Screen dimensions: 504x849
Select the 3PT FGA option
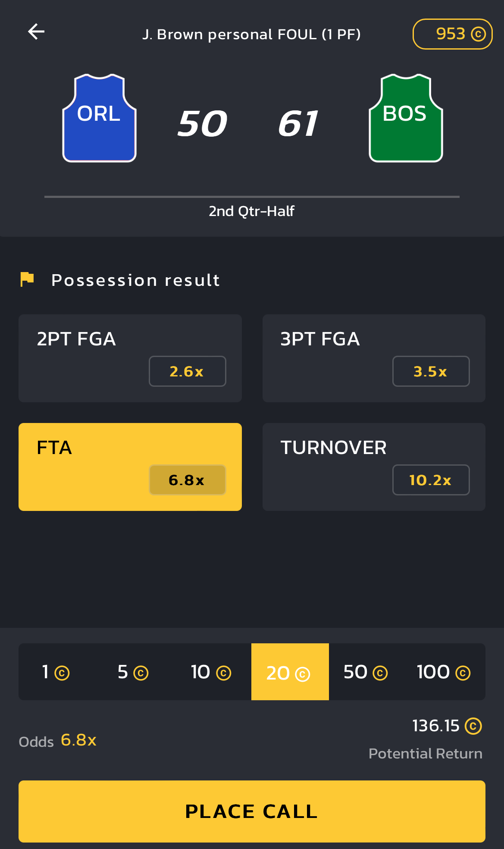(373, 358)
